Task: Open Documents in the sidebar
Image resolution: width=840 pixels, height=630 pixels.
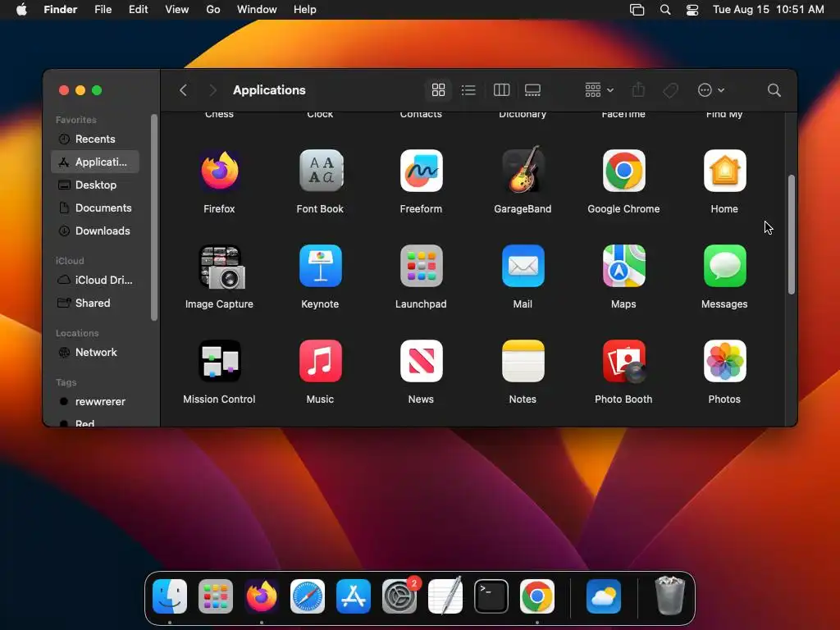Action: [95, 208]
